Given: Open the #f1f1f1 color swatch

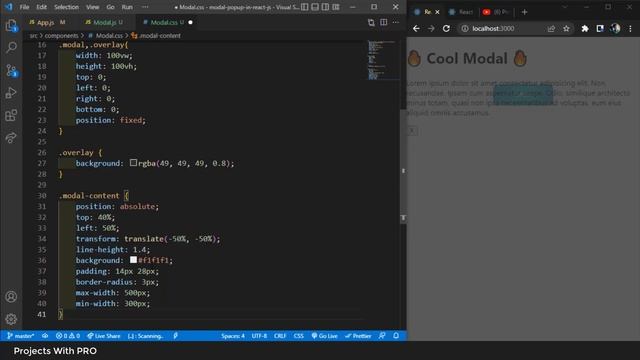Looking at the screenshot, I should [133, 260].
